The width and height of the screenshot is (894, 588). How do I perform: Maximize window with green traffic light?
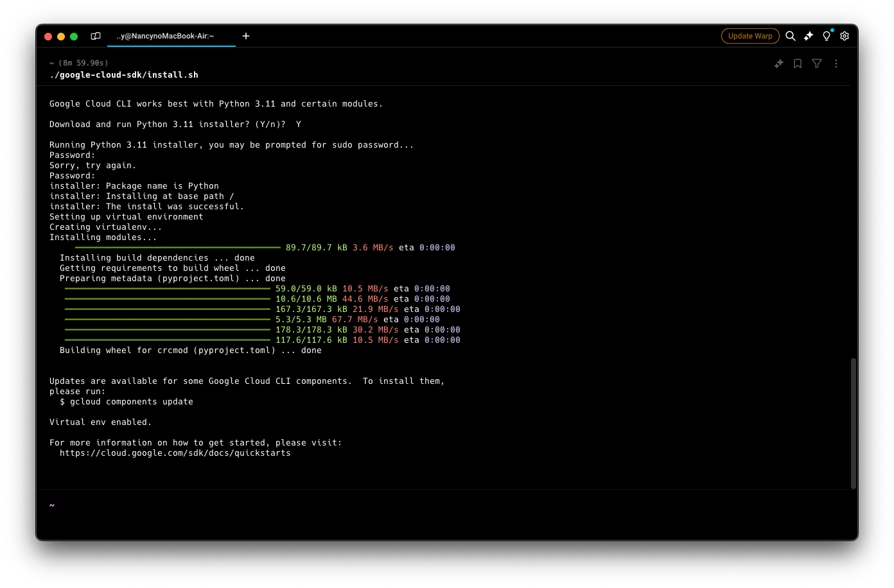[74, 37]
